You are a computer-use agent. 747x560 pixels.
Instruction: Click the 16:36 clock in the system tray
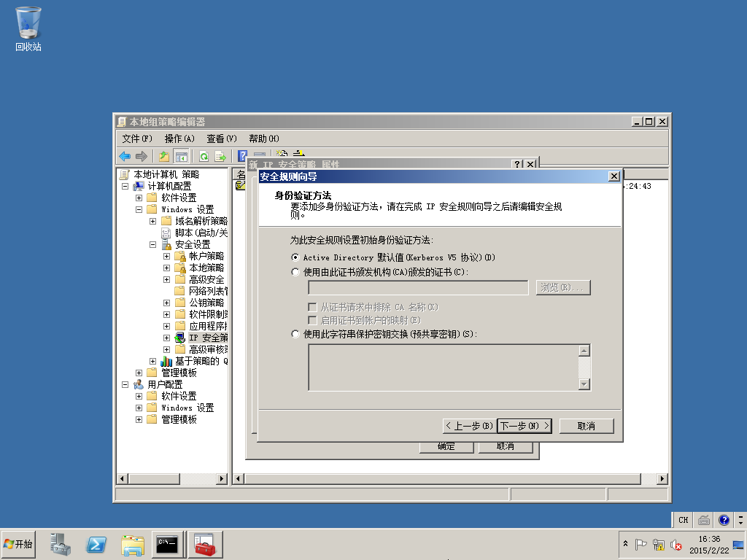pyautogui.click(x=709, y=539)
